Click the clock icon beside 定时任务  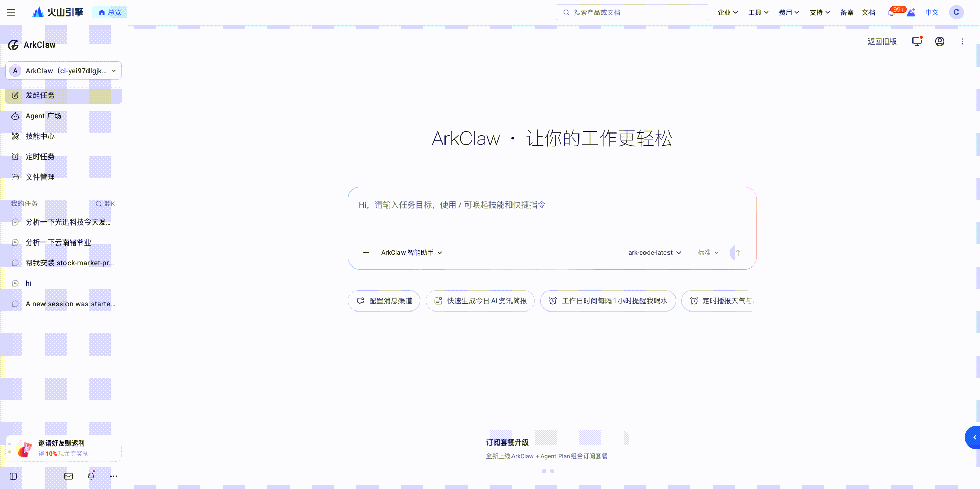coord(15,157)
